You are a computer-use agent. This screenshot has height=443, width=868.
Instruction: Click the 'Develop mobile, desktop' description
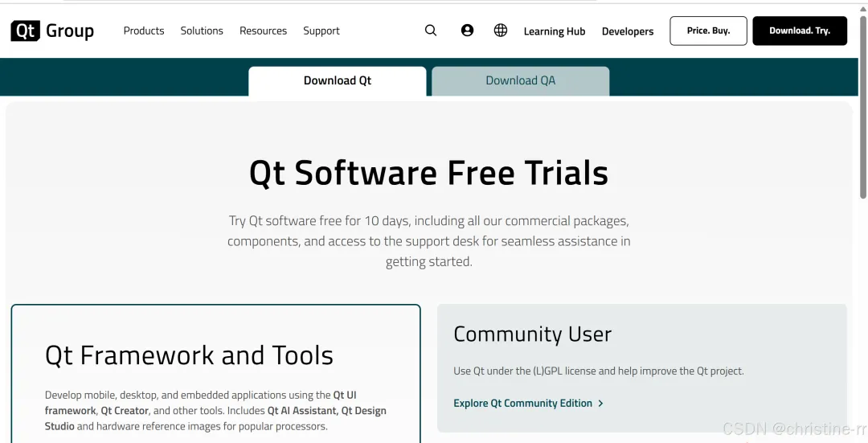coord(215,410)
